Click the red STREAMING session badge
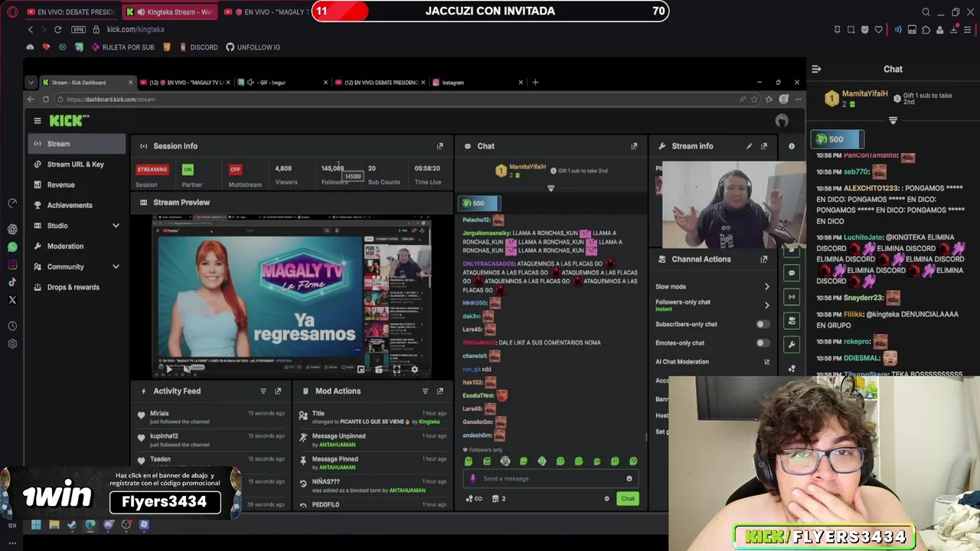The width and height of the screenshot is (980, 551). [x=152, y=169]
